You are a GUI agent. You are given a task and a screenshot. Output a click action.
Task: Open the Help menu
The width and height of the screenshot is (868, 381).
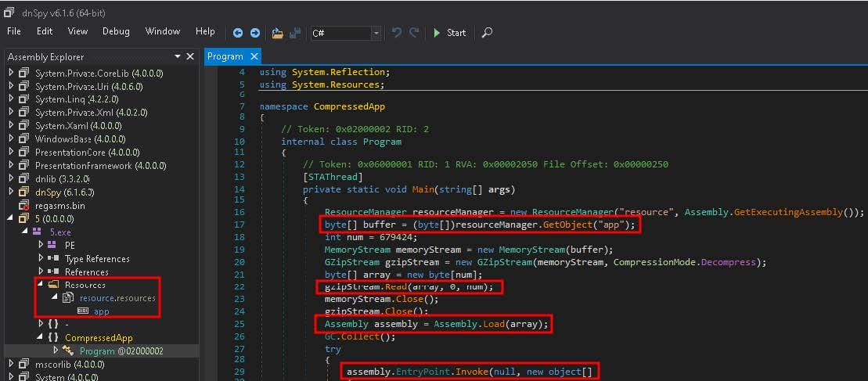click(x=205, y=31)
